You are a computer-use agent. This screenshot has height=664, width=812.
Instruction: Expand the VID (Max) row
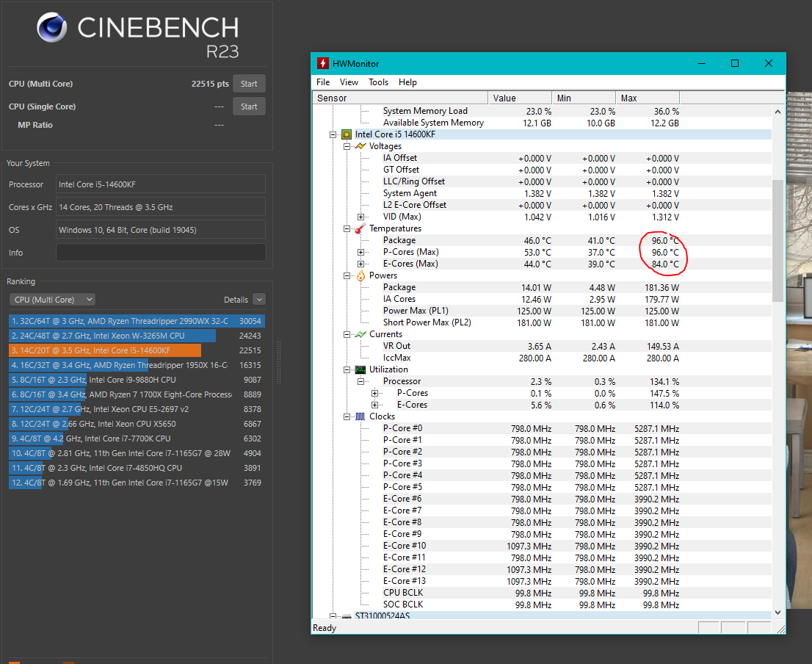[x=361, y=217]
